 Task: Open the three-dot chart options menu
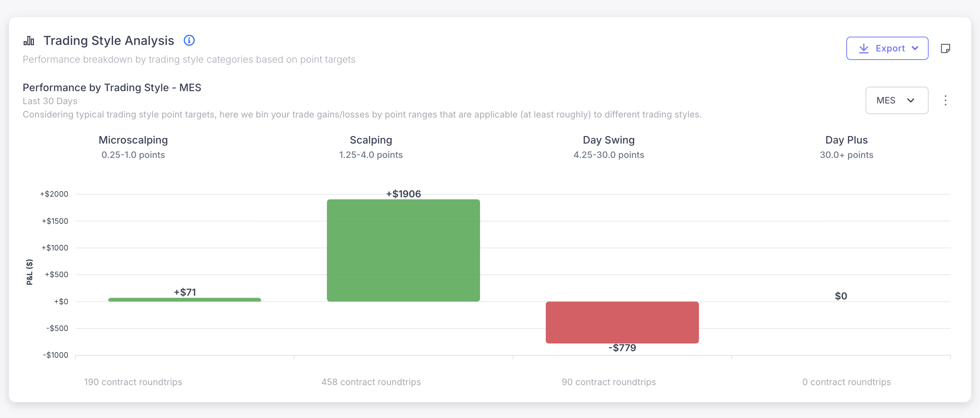945,100
